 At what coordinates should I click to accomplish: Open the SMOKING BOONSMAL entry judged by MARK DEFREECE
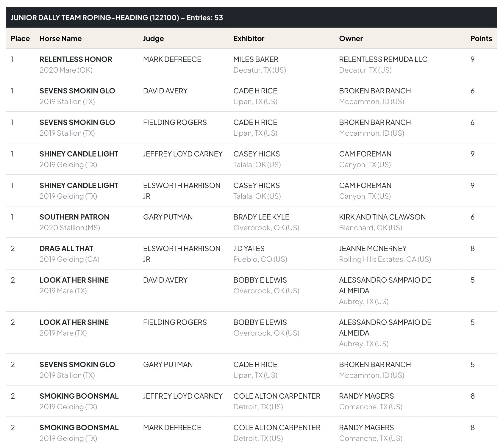(x=79, y=427)
